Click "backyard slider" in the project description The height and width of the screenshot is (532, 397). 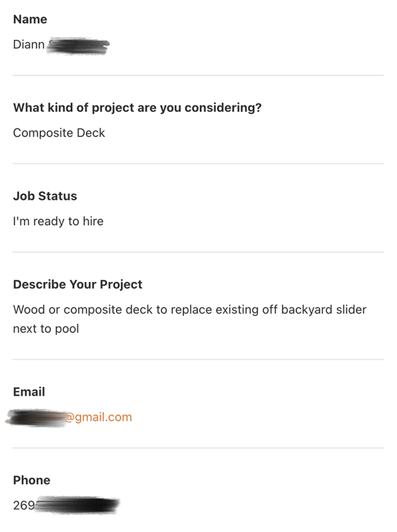tap(325, 310)
